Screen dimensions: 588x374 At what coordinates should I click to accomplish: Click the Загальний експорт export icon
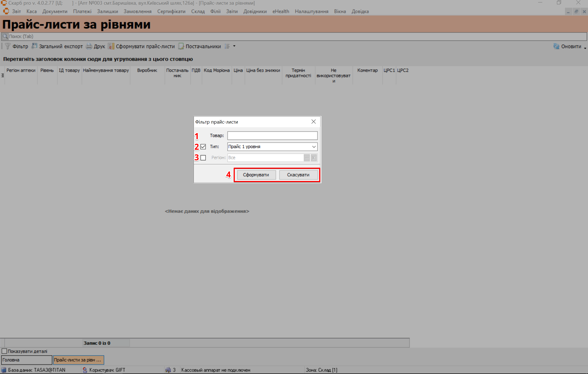[x=34, y=46]
